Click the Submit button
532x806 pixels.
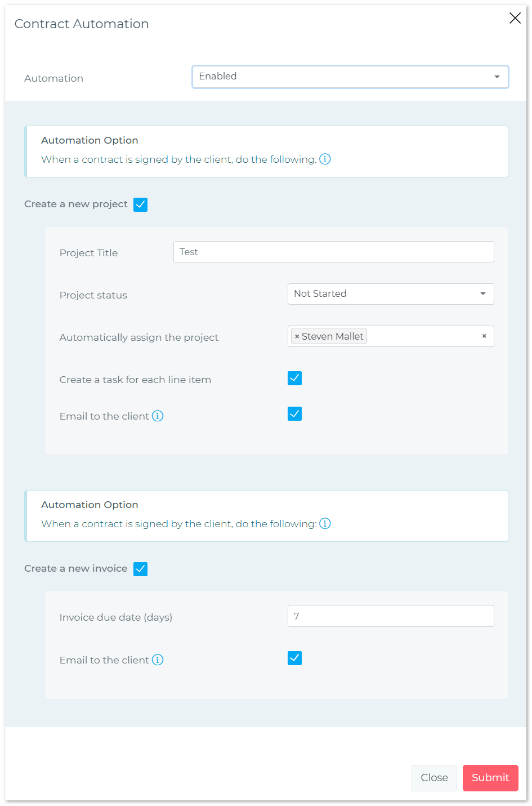(490, 778)
